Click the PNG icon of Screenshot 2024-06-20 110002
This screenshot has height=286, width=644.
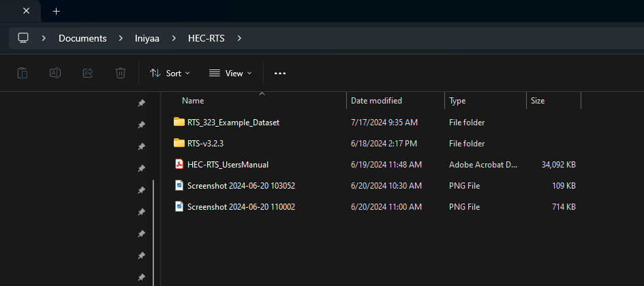click(x=179, y=206)
